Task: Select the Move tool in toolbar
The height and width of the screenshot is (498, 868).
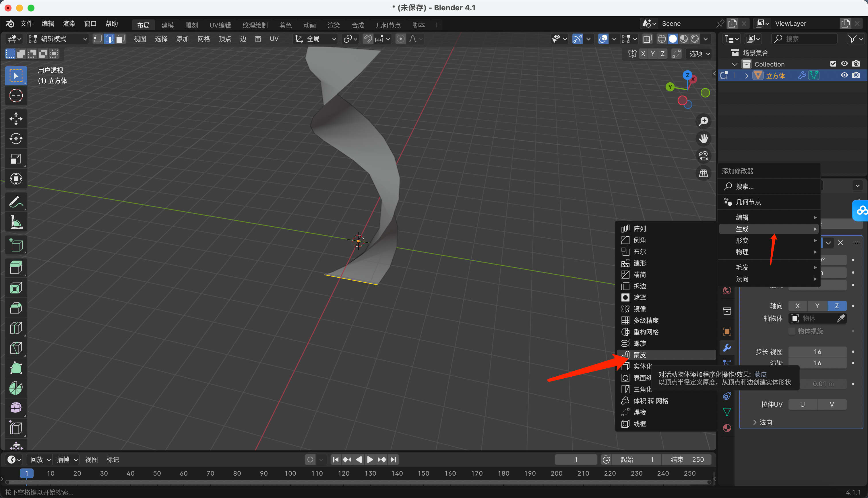Action: tap(16, 118)
